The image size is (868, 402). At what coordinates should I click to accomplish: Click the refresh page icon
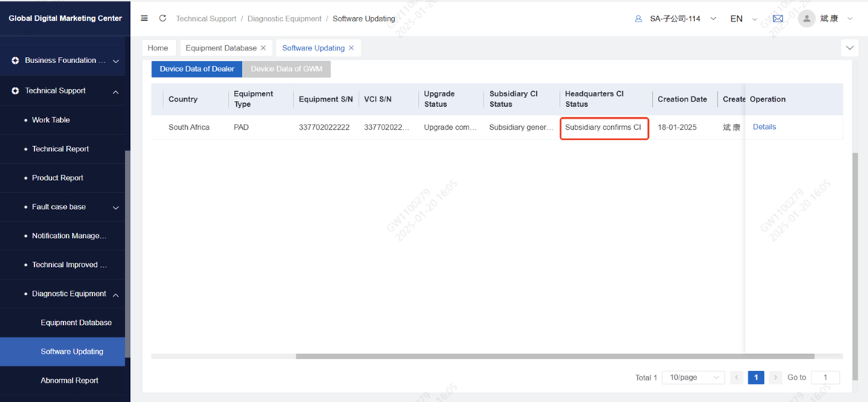163,19
